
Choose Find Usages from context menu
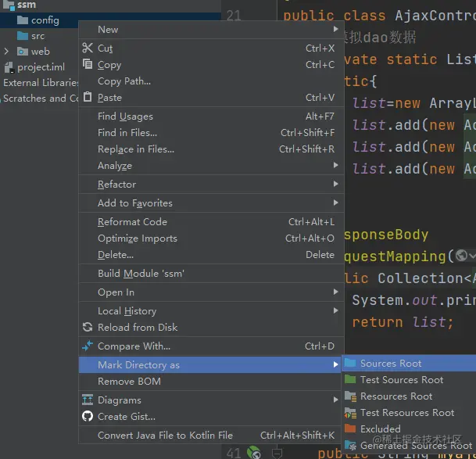[211, 117]
